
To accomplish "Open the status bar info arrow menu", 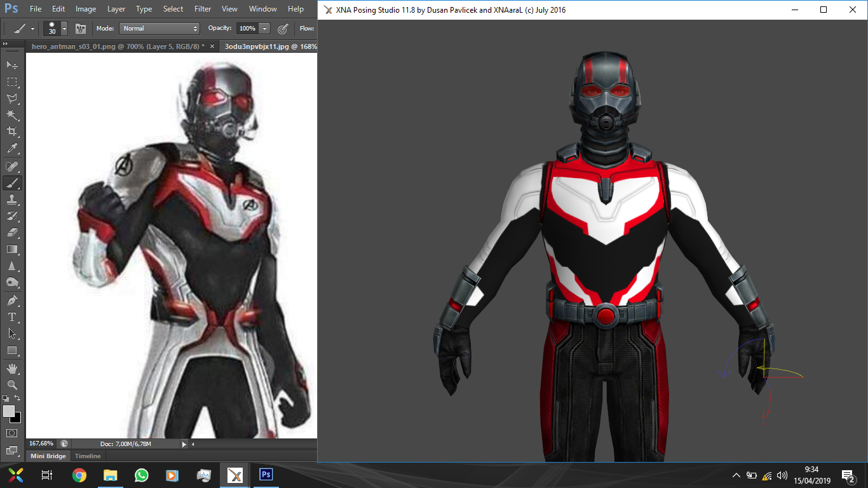I will point(184,444).
